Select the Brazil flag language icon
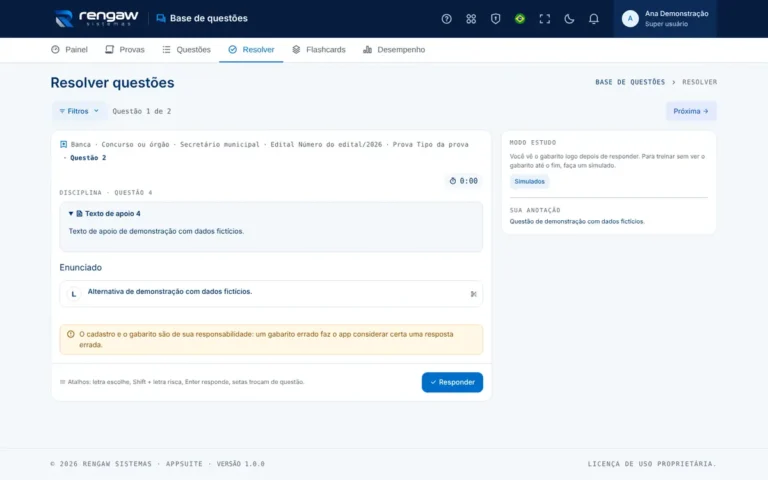 pos(520,19)
